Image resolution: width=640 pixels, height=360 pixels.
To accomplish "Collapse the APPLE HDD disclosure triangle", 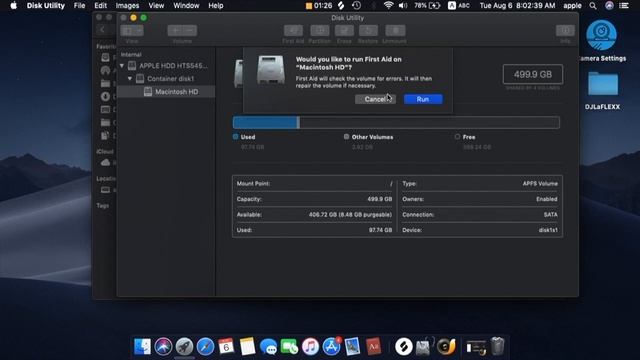I will coord(122,66).
